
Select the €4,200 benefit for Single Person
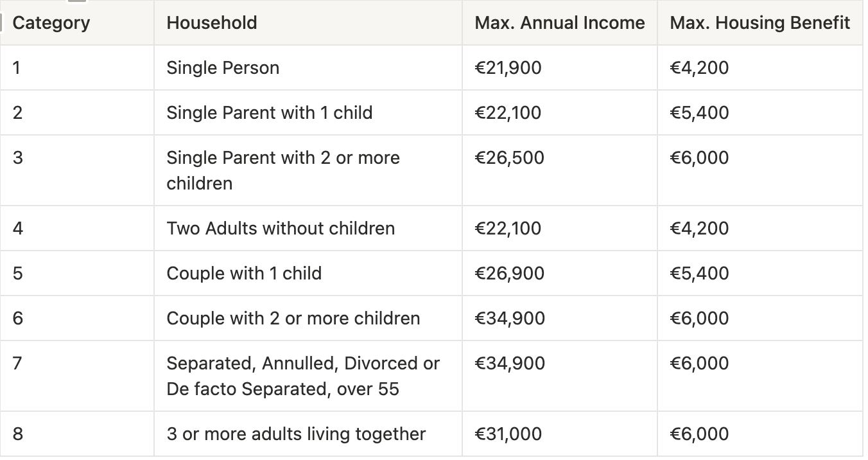tap(760, 67)
